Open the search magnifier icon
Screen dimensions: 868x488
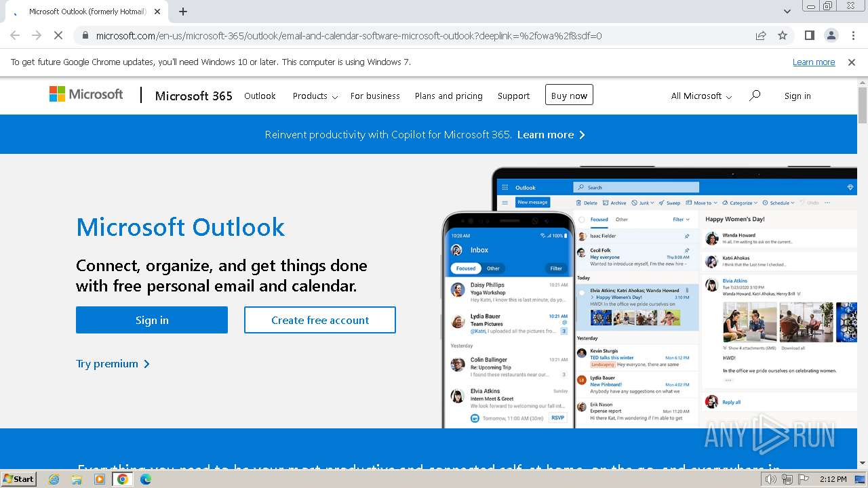pyautogui.click(x=755, y=96)
